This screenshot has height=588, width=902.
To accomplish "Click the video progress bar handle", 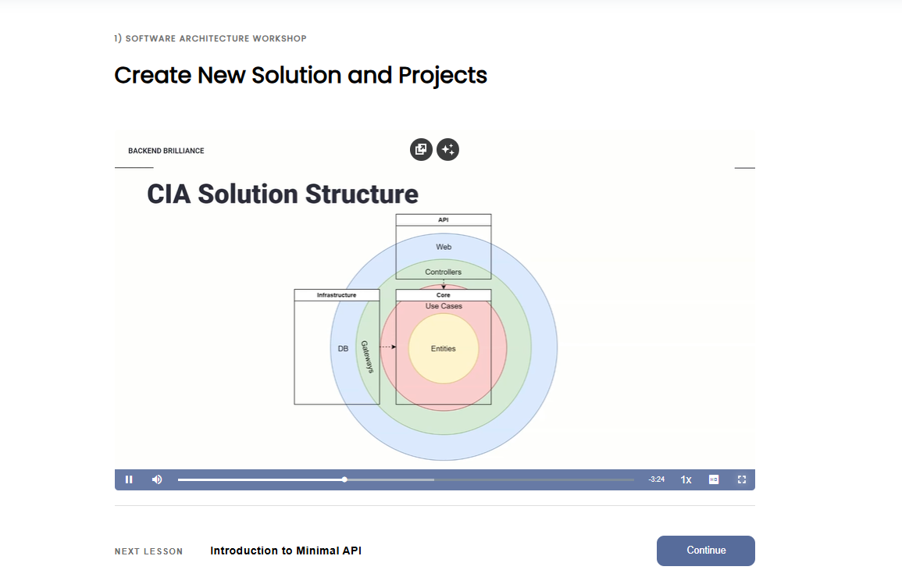I will [344, 479].
